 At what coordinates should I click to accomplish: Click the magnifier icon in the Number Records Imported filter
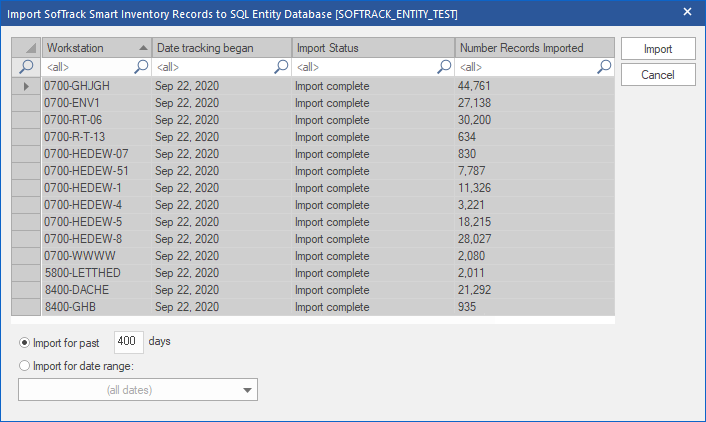(604, 67)
